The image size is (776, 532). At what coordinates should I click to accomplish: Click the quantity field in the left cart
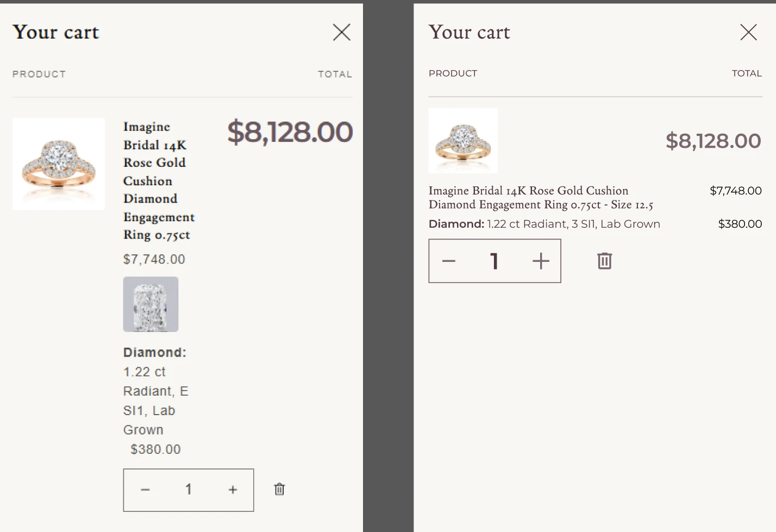point(189,490)
